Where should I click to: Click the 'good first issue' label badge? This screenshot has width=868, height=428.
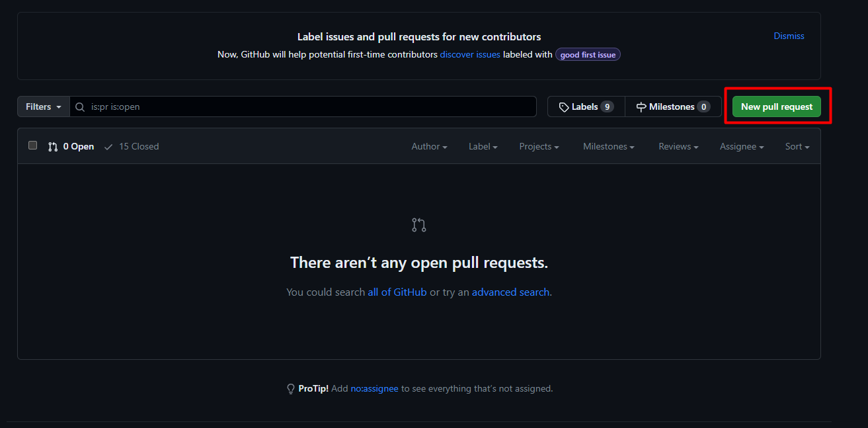click(588, 55)
